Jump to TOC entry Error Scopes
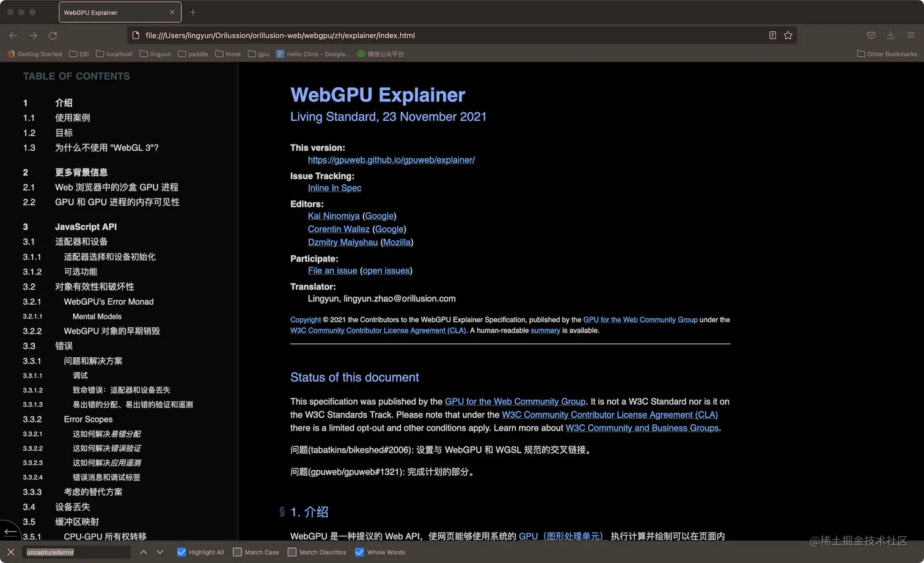This screenshot has height=563, width=924. click(89, 420)
